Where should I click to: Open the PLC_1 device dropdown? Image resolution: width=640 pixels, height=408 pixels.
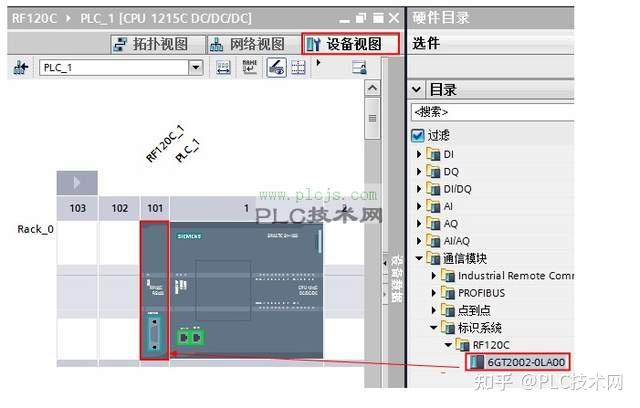click(196, 67)
